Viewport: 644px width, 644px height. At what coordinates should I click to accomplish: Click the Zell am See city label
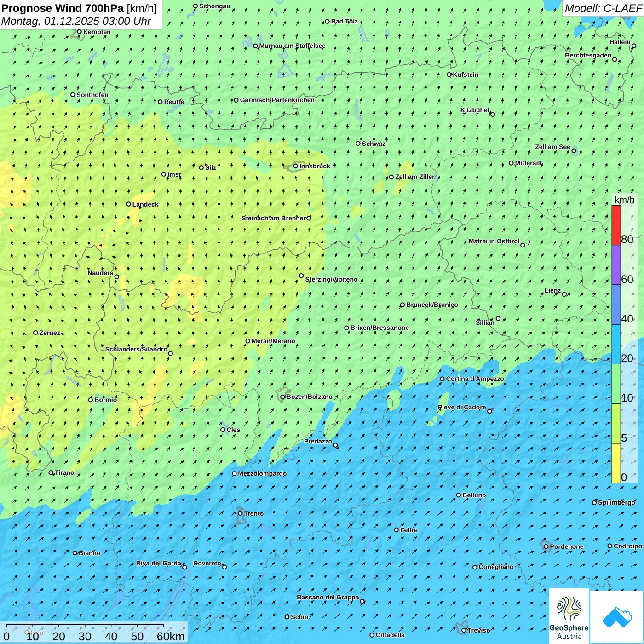552,147
